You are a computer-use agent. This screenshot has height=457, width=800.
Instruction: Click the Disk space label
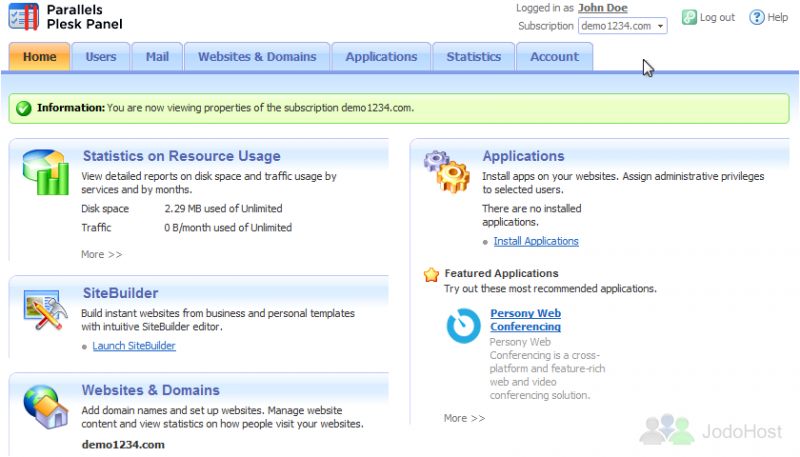(105, 209)
